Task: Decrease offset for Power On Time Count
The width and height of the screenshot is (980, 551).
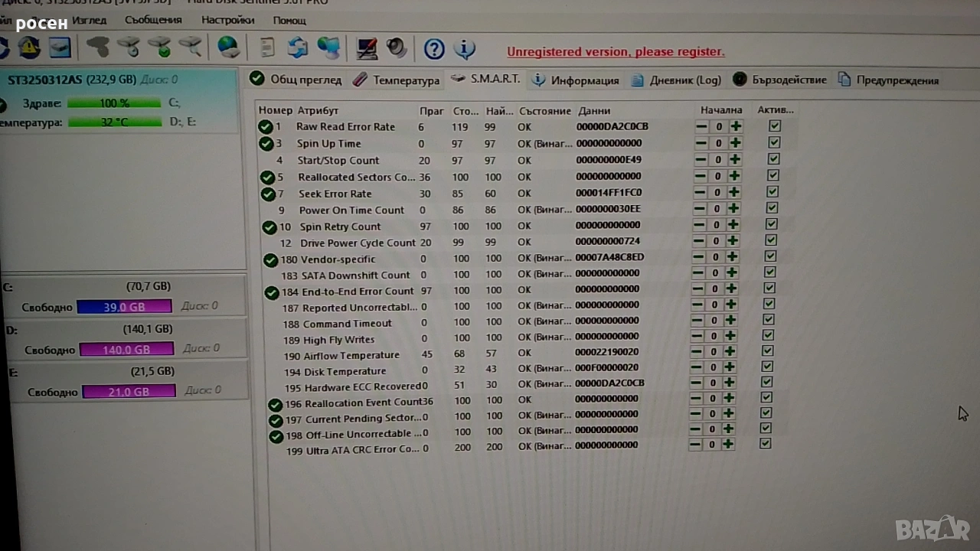Action: point(699,209)
